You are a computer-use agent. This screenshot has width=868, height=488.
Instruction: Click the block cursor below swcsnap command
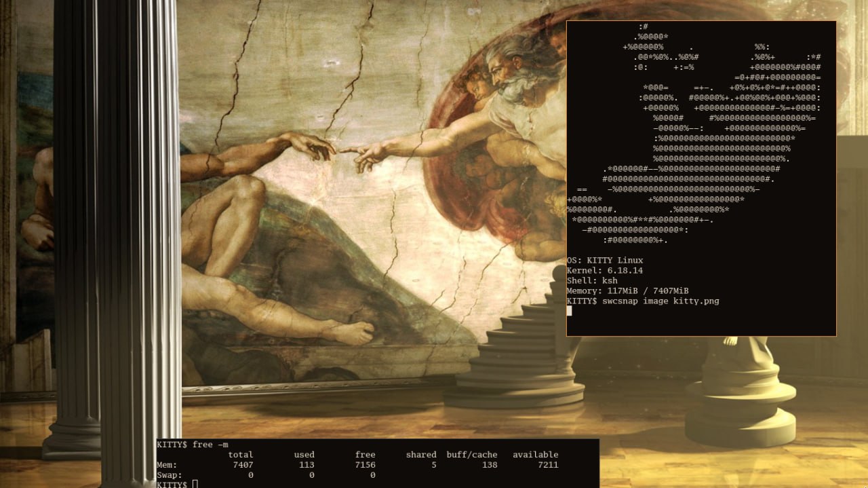point(570,311)
